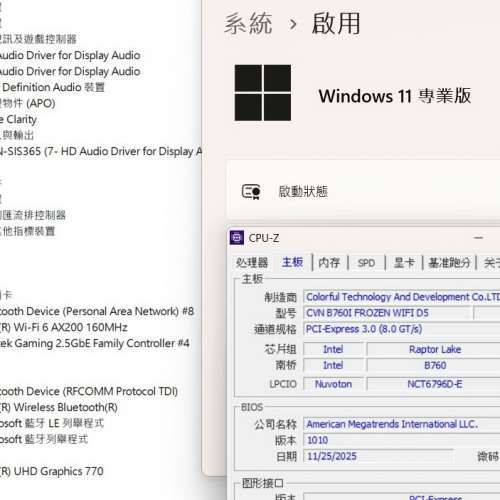Select the 匯流排控制器 category in Device Manager

(33, 215)
